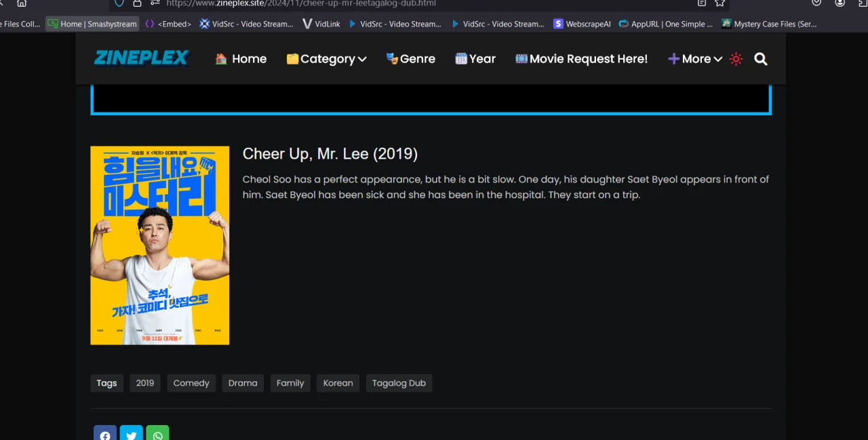Click the 2019 tag
This screenshot has height=440, width=868.
click(x=145, y=383)
